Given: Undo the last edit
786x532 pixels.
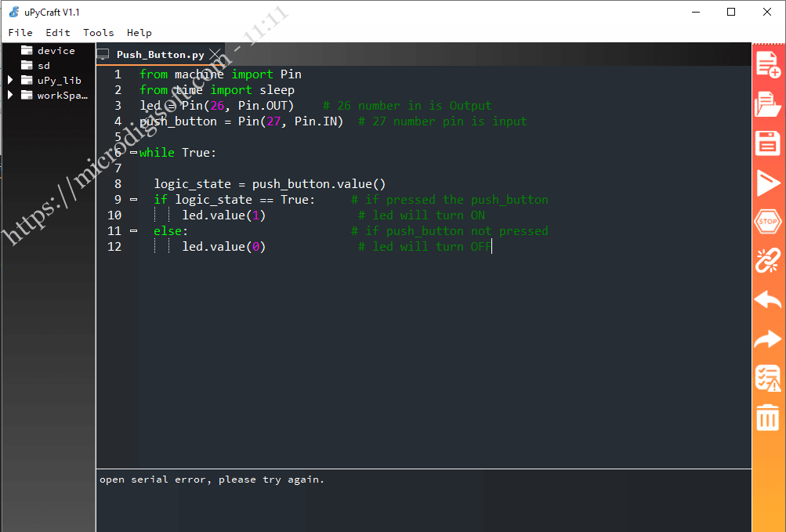Looking at the screenshot, I should (x=767, y=300).
